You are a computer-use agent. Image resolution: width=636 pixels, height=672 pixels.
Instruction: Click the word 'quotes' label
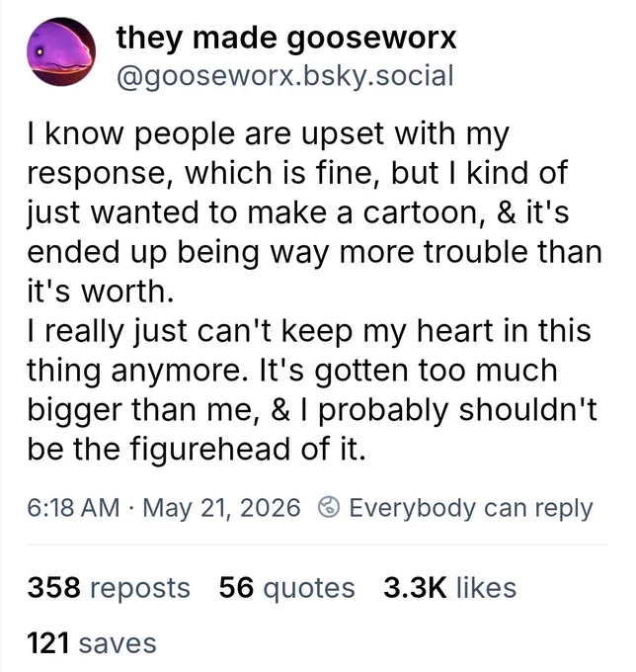309,589
